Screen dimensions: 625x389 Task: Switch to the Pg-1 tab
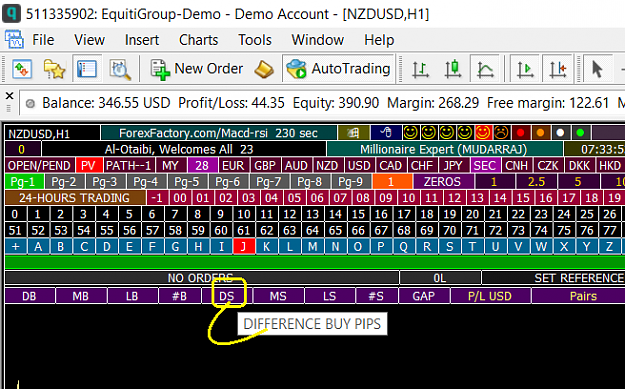[x=23, y=182]
